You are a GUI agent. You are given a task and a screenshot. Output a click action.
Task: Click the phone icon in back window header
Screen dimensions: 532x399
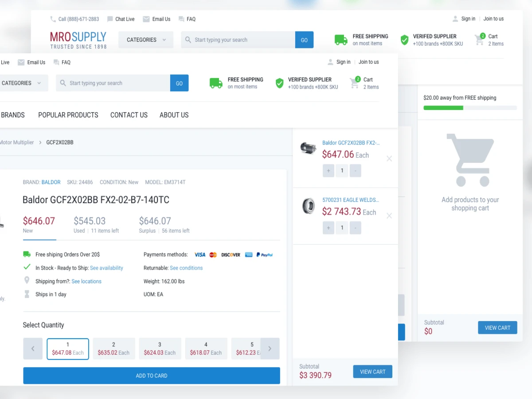(53, 19)
